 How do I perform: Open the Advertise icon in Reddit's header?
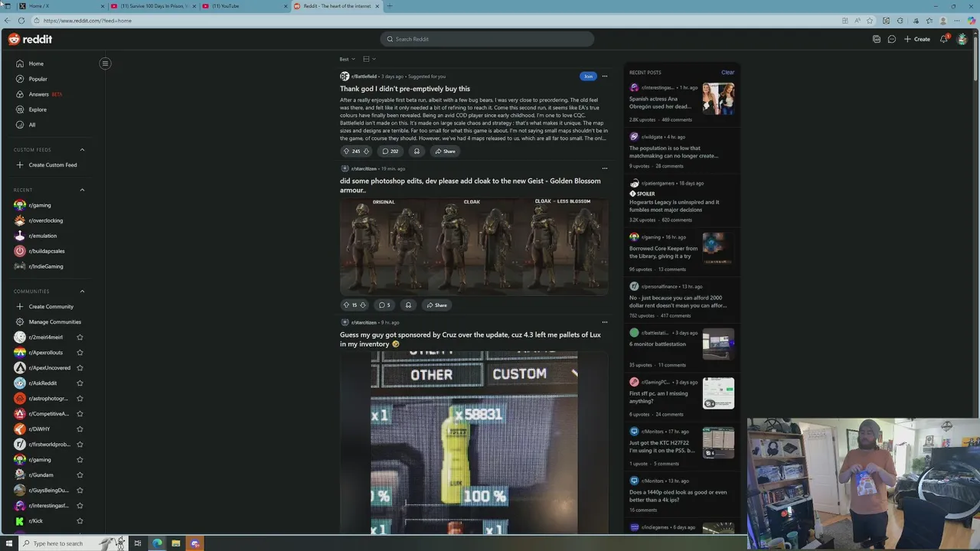pyautogui.click(x=877, y=39)
